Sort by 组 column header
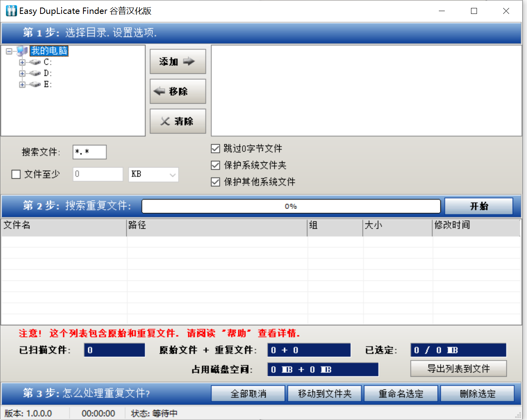This screenshot has width=527, height=420. pyautogui.click(x=335, y=227)
